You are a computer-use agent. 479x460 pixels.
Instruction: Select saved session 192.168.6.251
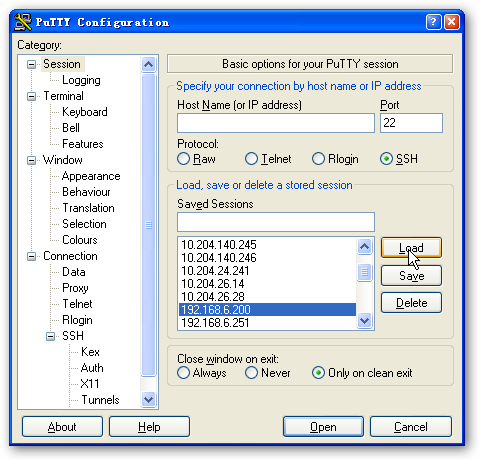[267, 323]
